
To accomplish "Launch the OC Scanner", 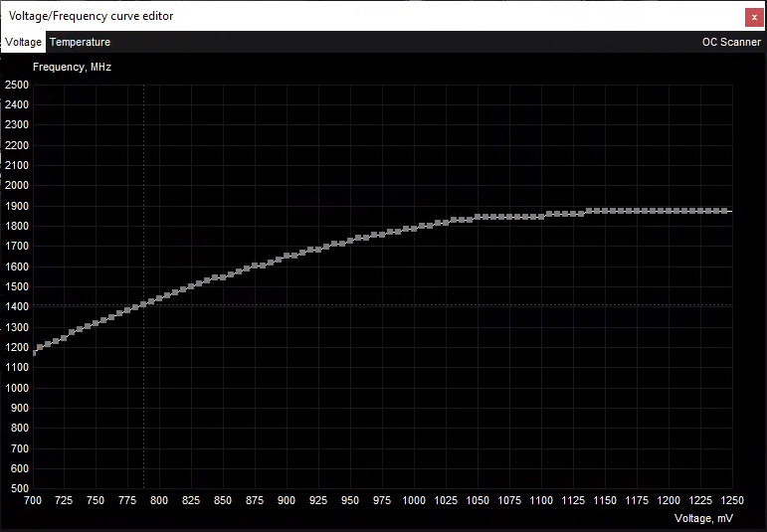I will [731, 42].
